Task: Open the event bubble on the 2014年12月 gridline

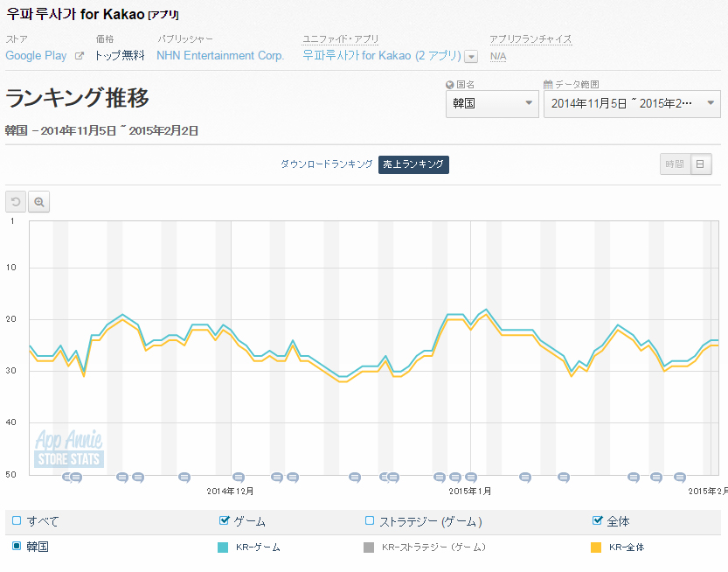Action: 239,477
